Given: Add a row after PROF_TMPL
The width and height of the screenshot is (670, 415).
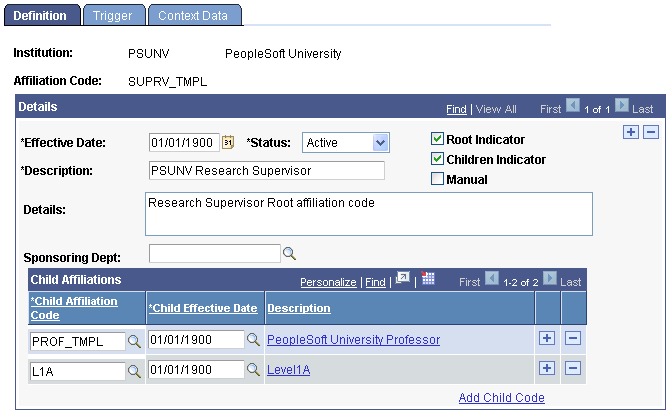Looking at the screenshot, I should point(547,338).
